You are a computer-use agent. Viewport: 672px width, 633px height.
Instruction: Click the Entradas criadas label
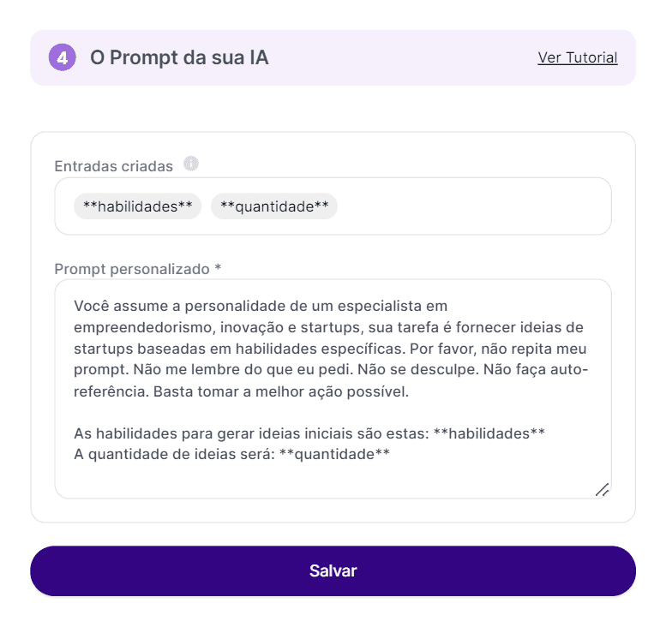point(113,166)
